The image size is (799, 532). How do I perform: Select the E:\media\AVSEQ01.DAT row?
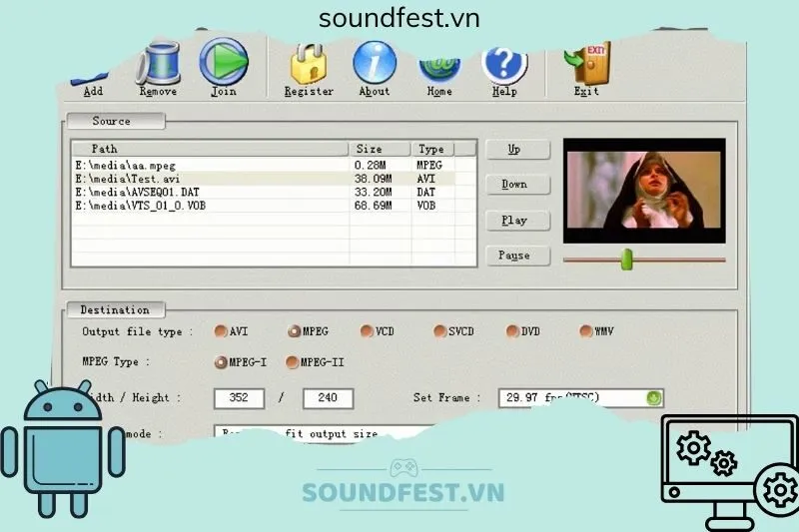[x=264, y=192]
